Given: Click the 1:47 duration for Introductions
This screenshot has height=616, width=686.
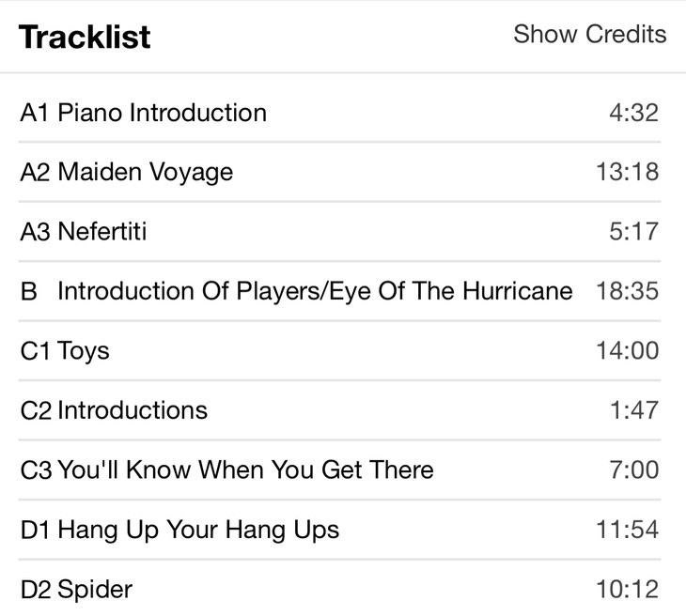Looking at the screenshot, I should tap(633, 410).
